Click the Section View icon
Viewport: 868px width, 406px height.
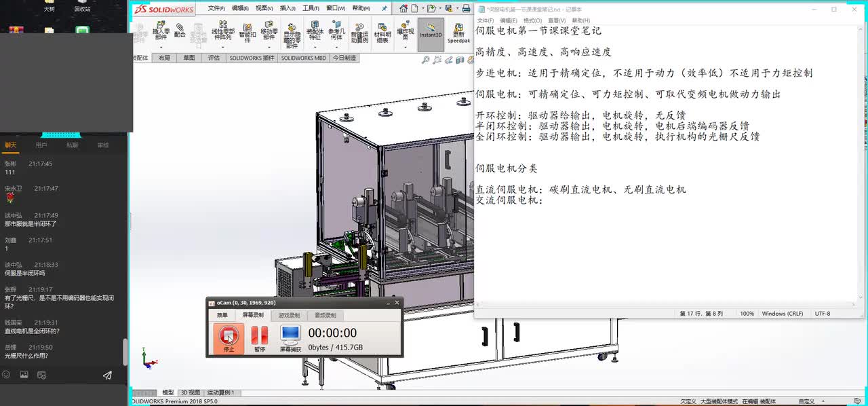pos(459,60)
